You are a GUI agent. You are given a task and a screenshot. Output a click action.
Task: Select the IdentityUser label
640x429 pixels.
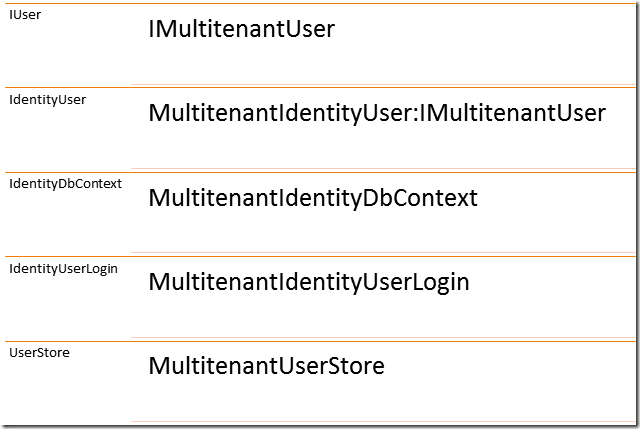tap(48, 100)
